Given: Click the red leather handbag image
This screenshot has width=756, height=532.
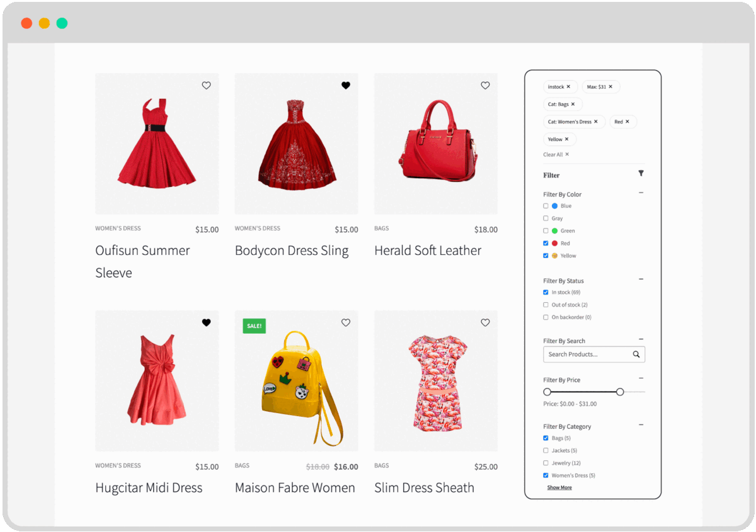Looking at the screenshot, I should tap(436, 144).
